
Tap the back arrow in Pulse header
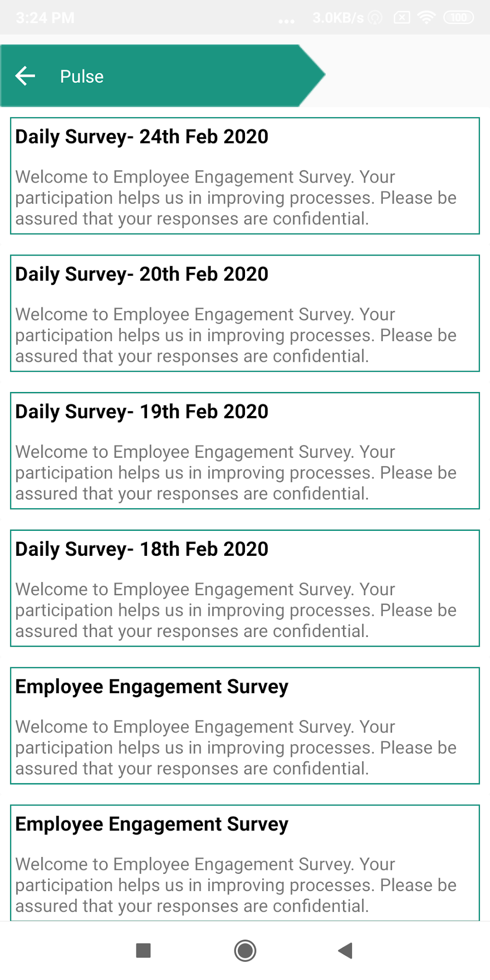point(25,76)
